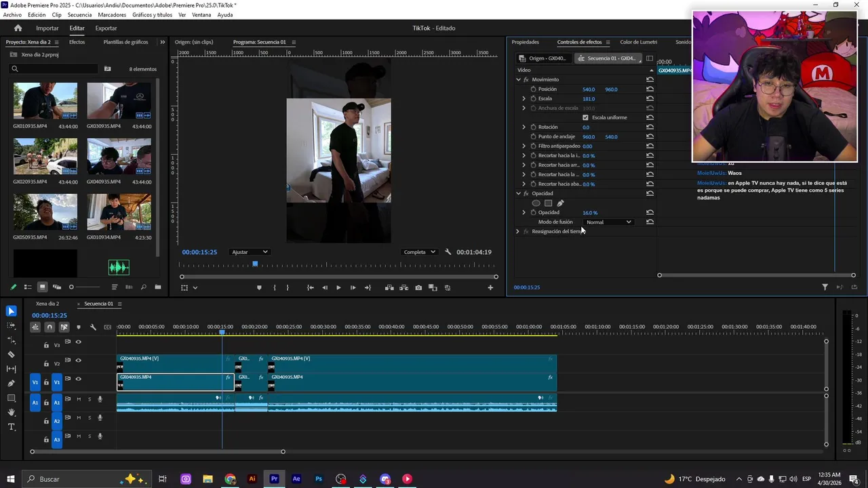Select the Track Select Forward tool
Image resolution: width=868 pixels, height=488 pixels.
click(11, 325)
